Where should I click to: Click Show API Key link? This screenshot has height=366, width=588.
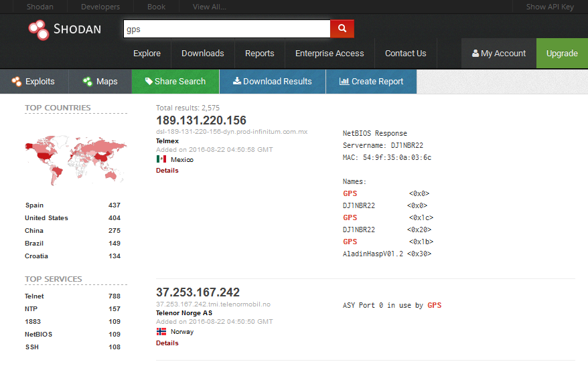pyautogui.click(x=550, y=7)
